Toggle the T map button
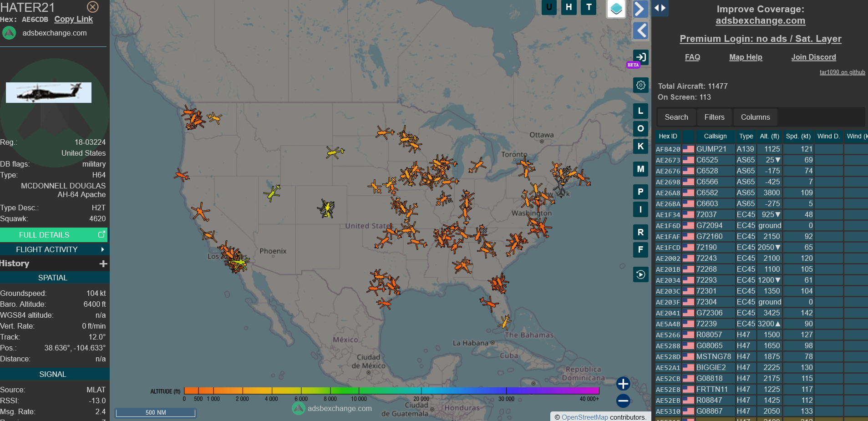The width and height of the screenshot is (868, 421). tap(589, 7)
